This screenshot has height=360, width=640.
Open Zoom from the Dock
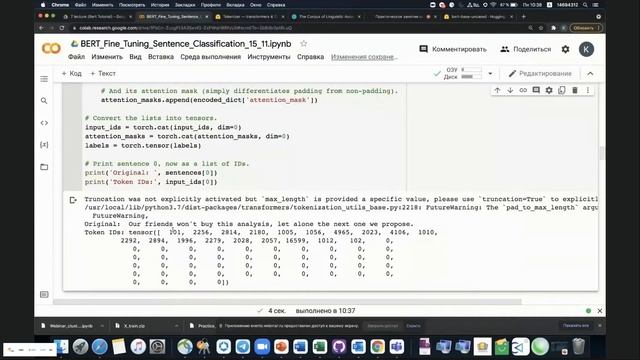point(262,347)
